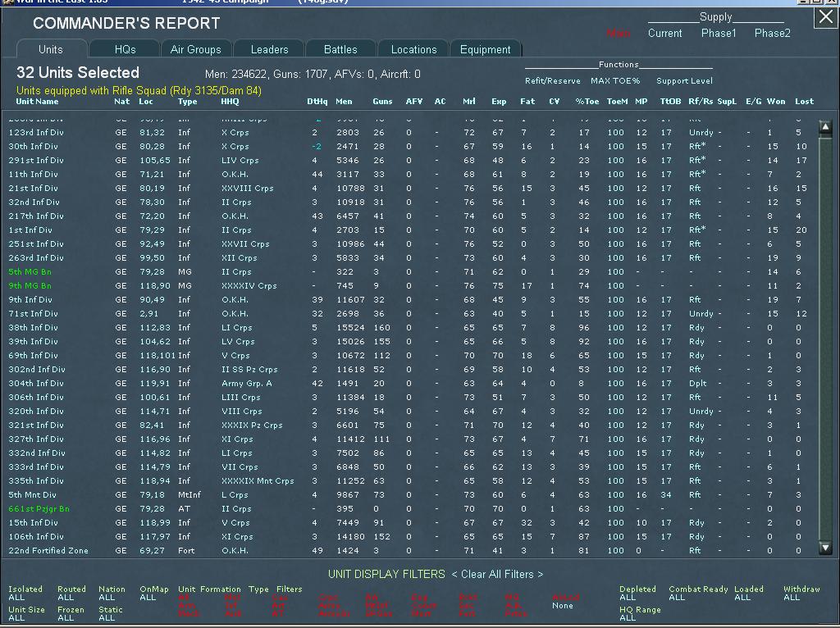Close the Commander's Report with the X
This screenshot has width=840, height=628.
(825, 17)
